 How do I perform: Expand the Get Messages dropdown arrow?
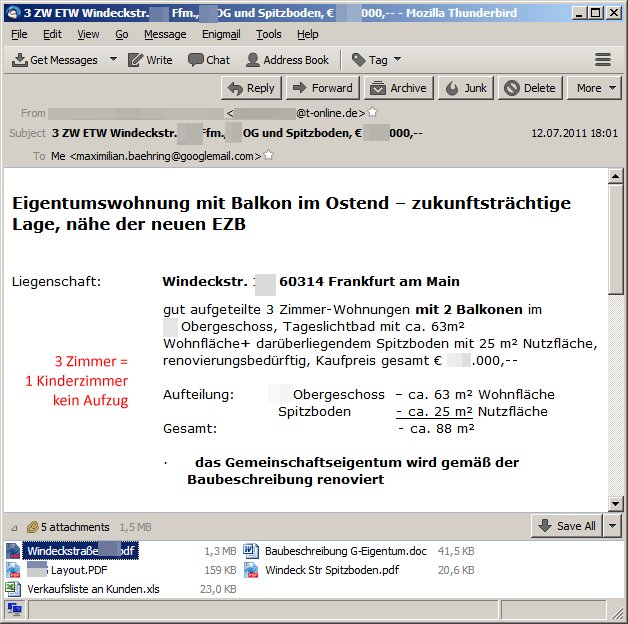pyautogui.click(x=112, y=60)
